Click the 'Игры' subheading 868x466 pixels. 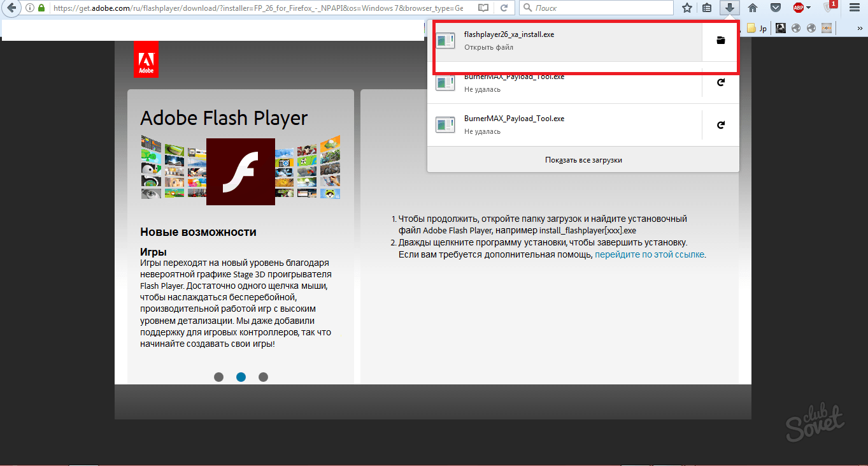[153, 252]
